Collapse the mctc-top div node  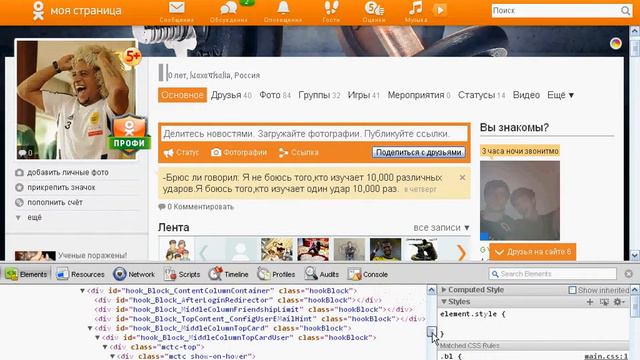click(105, 347)
